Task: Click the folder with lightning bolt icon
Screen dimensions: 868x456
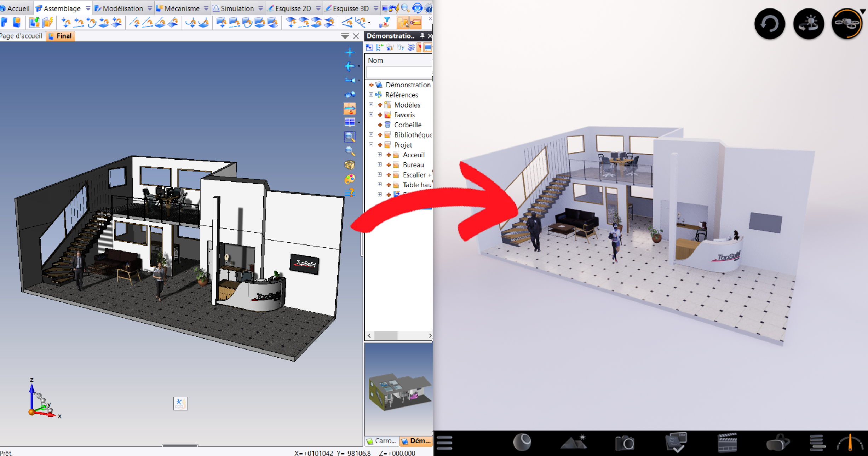Action: click(47, 22)
